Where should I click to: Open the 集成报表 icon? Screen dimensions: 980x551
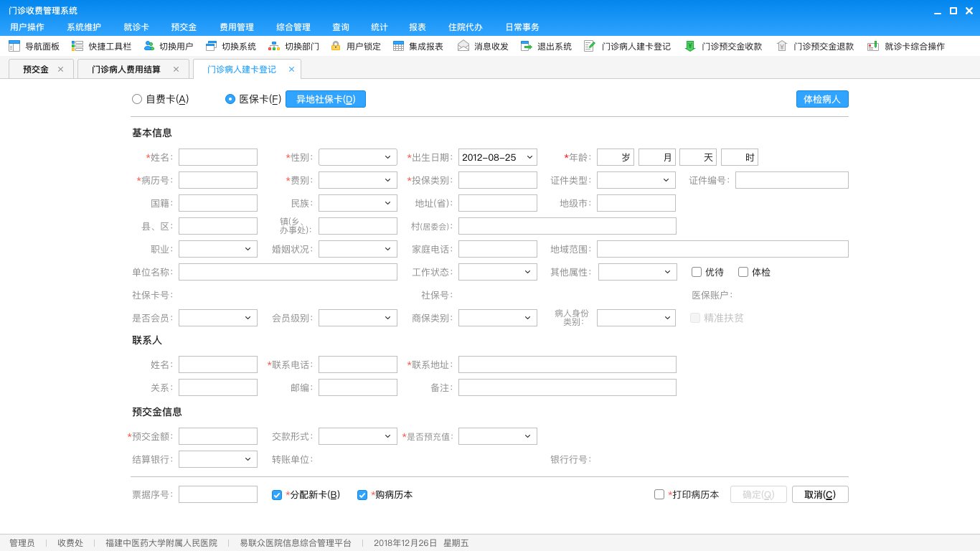pyautogui.click(x=399, y=46)
